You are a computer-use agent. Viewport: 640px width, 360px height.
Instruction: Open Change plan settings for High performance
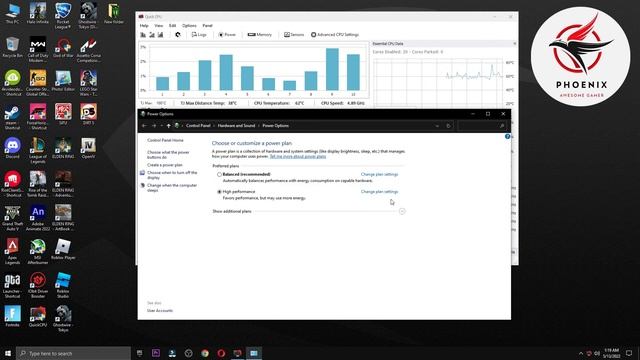[x=379, y=191]
